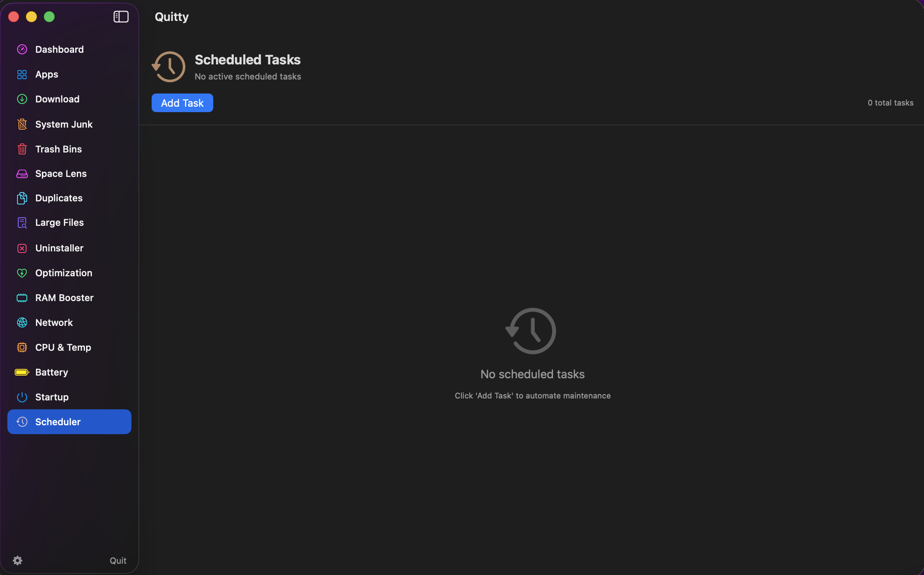This screenshot has height=575, width=924.
Task: Click the Dashboard gauge icon
Action: tap(22, 49)
